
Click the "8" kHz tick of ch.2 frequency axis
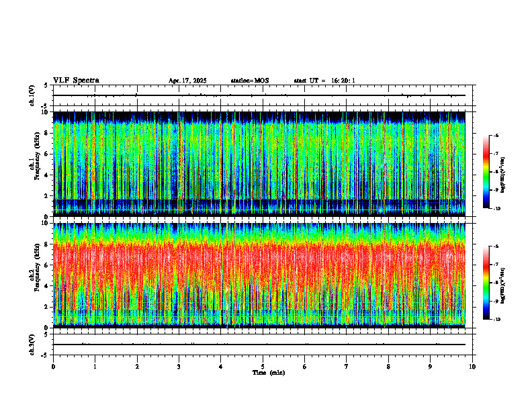click(x=47, y=244)
